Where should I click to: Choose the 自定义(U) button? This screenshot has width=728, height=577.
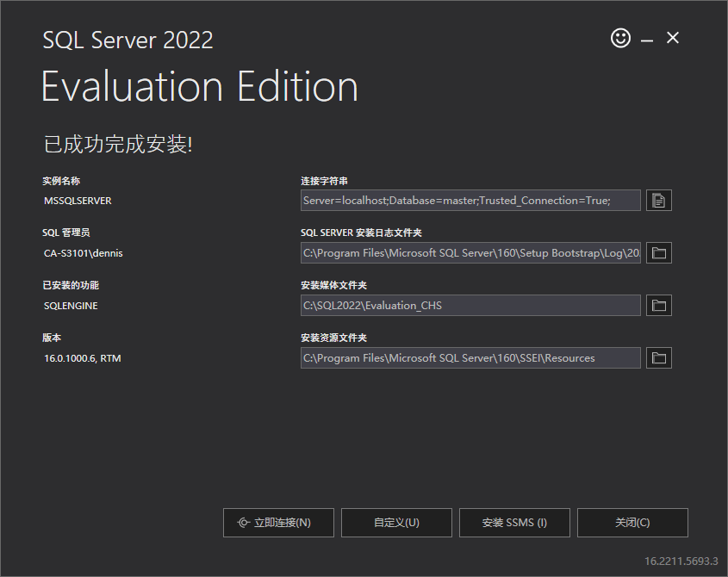pos(396,523)
